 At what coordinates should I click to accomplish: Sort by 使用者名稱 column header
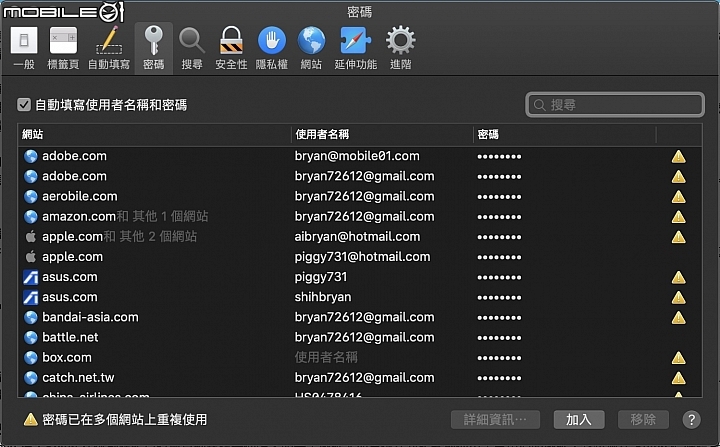(382, 135)
